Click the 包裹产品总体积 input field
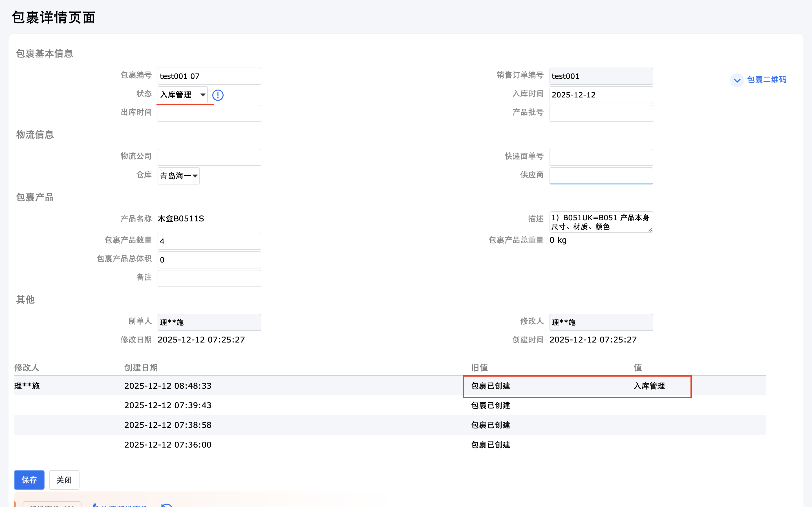 (209, 260)
